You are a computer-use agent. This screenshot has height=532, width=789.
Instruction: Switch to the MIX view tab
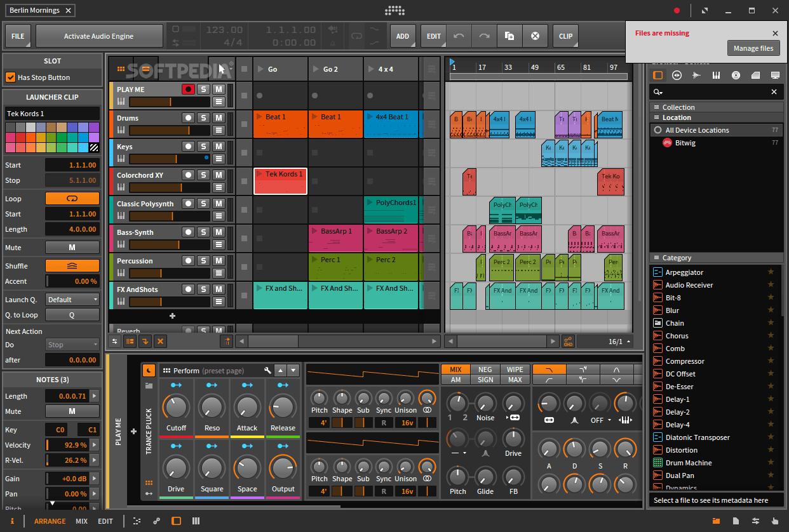click(81, 521)
